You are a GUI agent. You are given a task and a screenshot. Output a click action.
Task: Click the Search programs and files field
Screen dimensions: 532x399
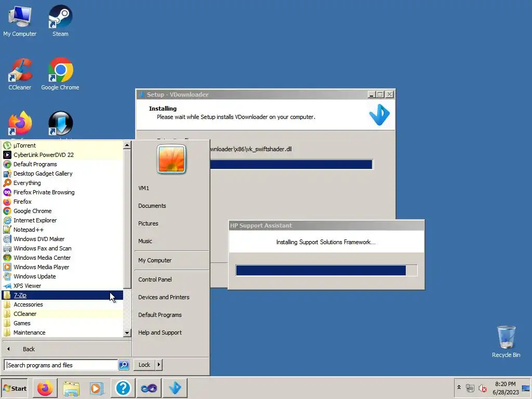click(61, 365)
